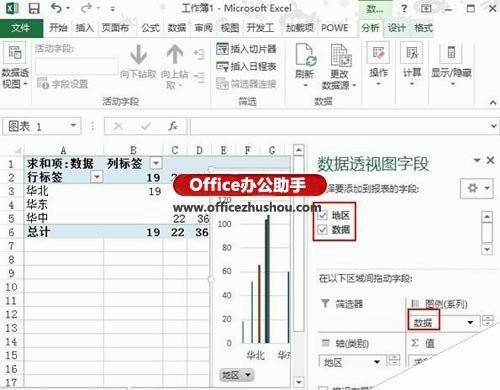Select row 10 header
The image size is (500, 390).
pos(11,287)
